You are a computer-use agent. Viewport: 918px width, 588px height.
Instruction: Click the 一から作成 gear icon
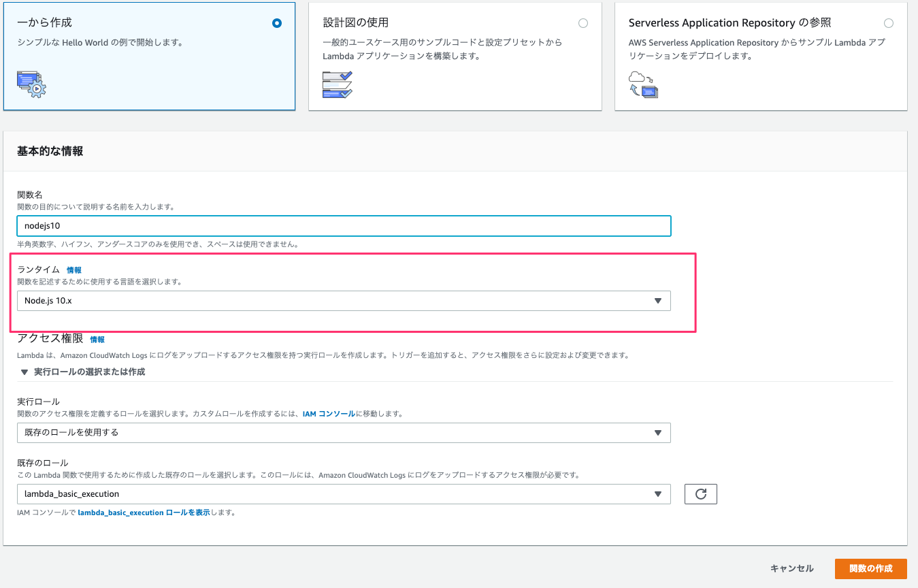point(30,85)
